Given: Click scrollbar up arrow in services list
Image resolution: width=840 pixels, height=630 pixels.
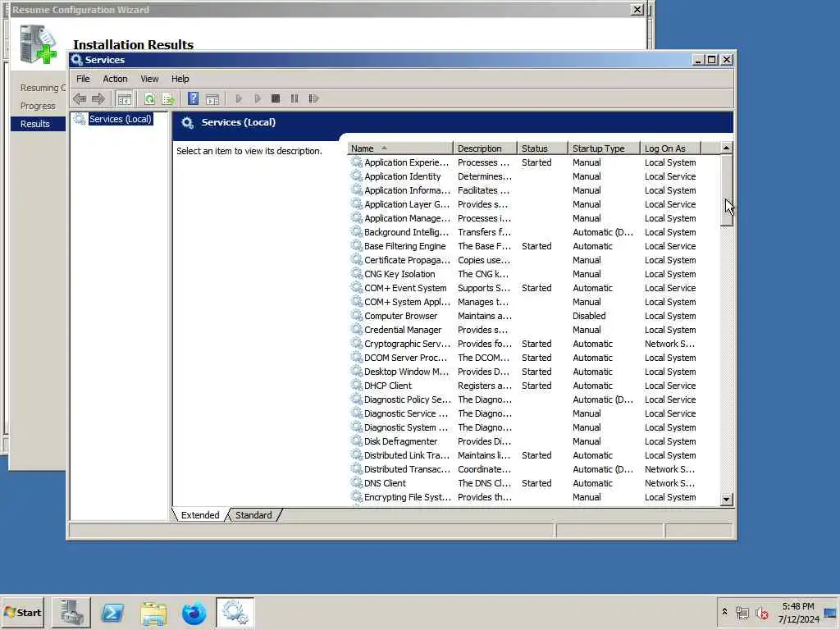Looking at the screenshot, I should coord(727,148).
